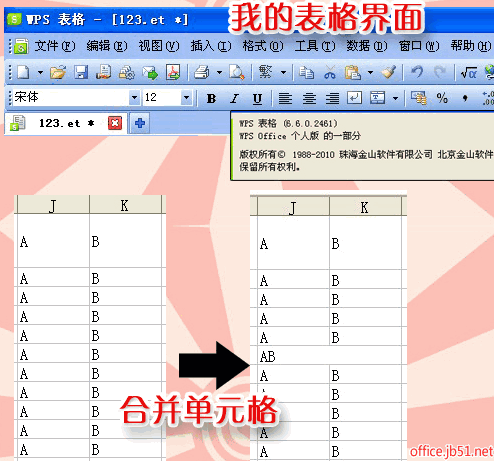This screenshot has width=497, height=461.
Task: Expand the Paste options dropdown arrow
Action: point(370,72)
